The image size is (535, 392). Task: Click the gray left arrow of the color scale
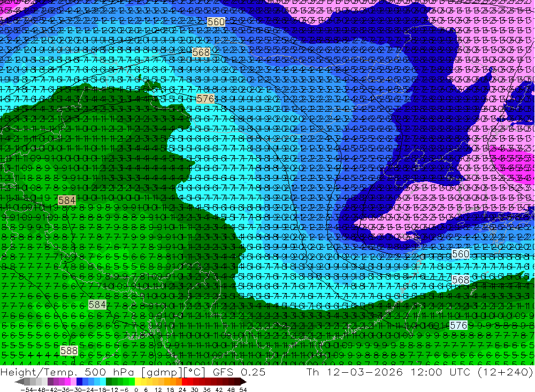tap(19, 381)
